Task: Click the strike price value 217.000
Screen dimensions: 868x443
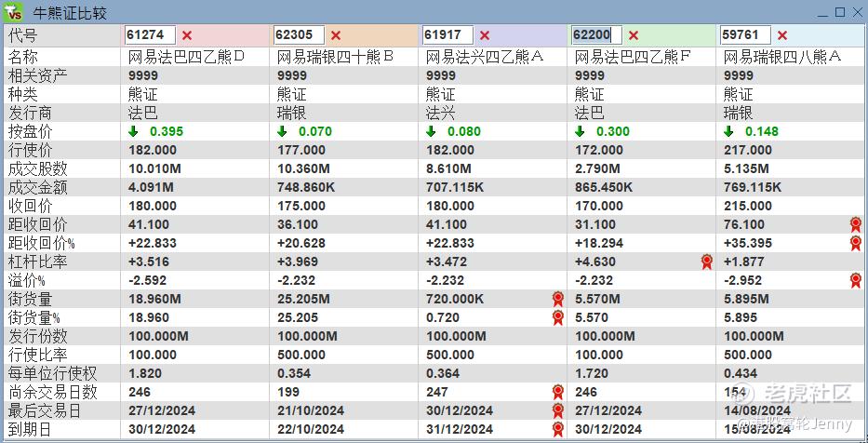Action: [748, 150]
